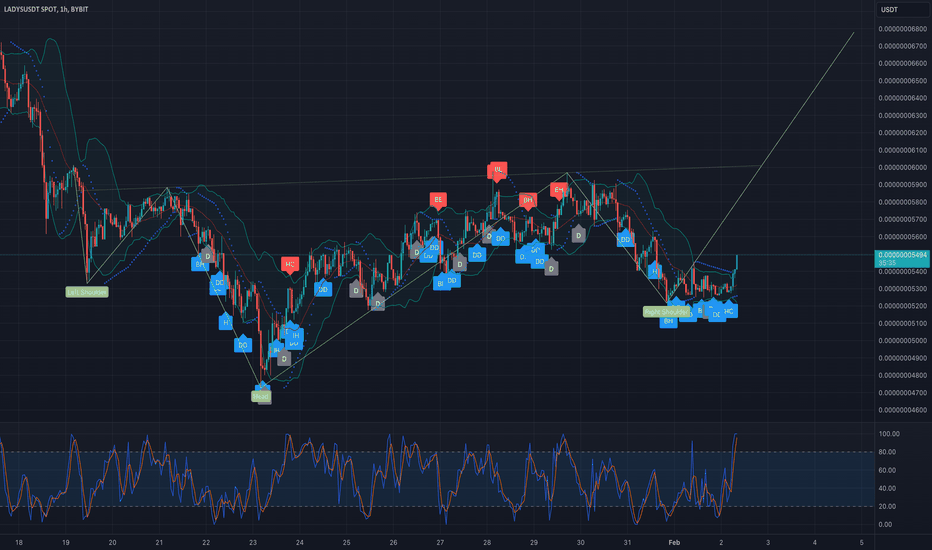
Task: Click date 25 on the time axis
Action: pos(347,542)
